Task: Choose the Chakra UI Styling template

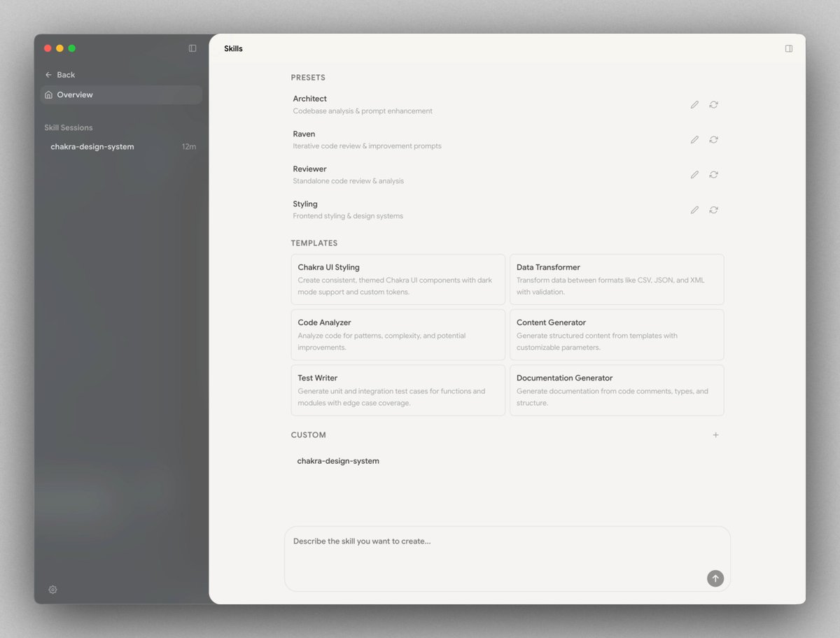Action: [x=398, y=279]
